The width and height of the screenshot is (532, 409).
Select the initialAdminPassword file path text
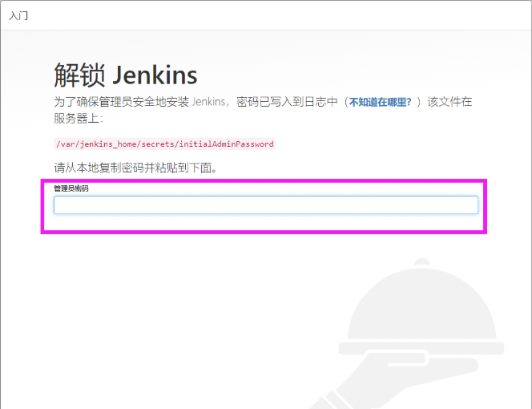pos(164,144)
